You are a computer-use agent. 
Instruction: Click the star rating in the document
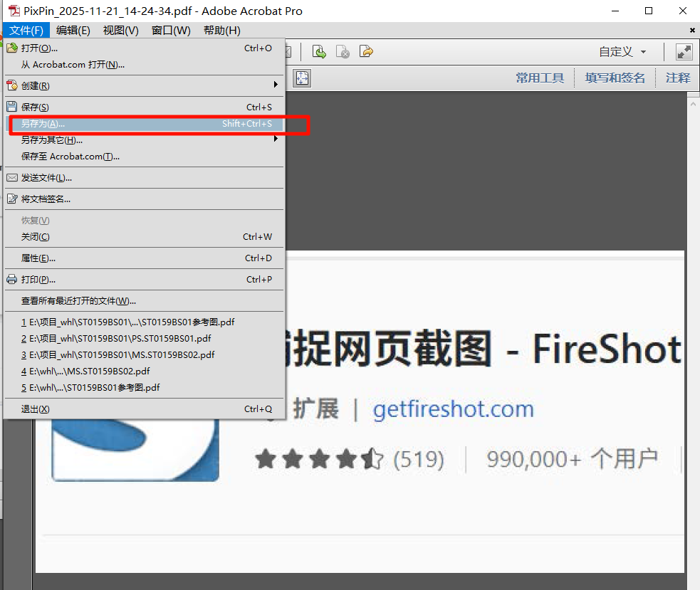(319, 459)
